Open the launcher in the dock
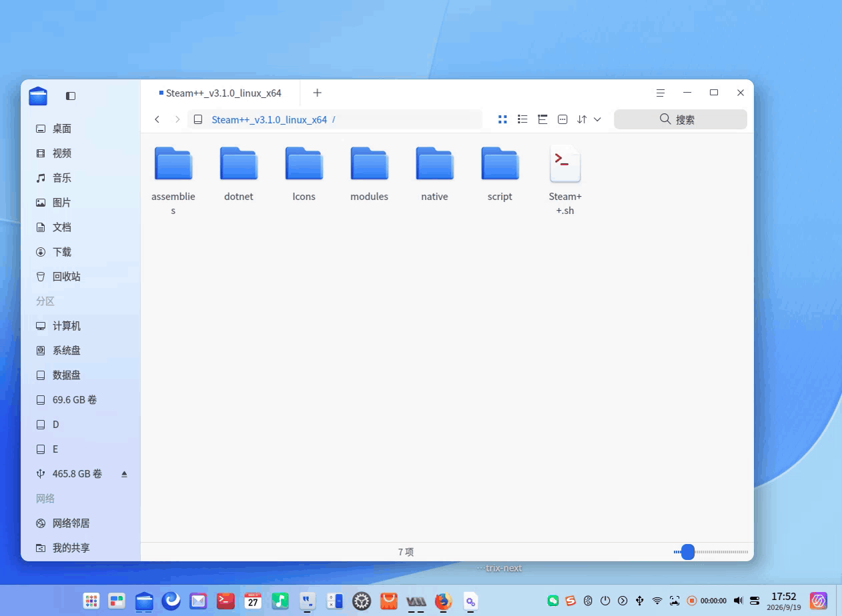This screenshot has height=616, width=842. 91,601
